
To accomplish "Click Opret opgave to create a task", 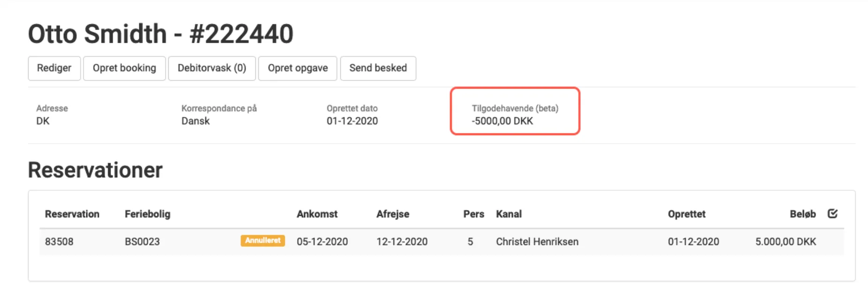I will pyautogui.click(x=297, y=68).
